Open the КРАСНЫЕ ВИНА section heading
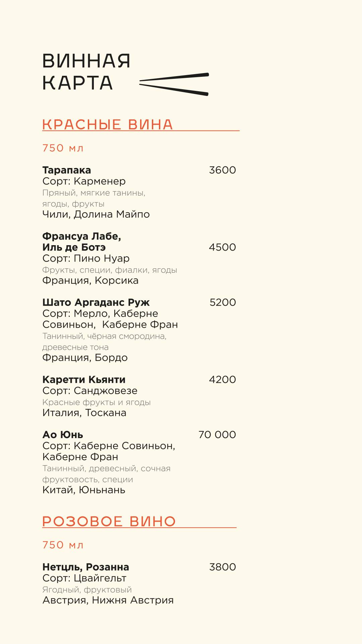Screen dimensions: 362x644 [108, 124]
